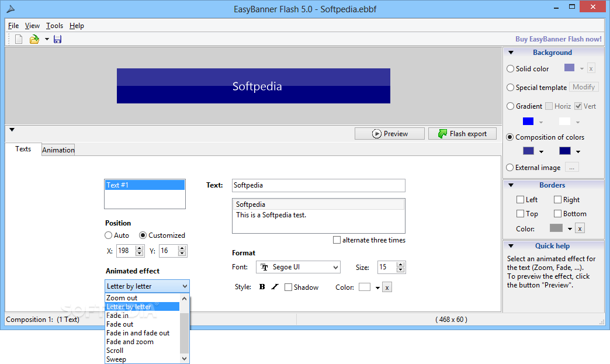
Task: Open text Color dropdown arrow
Action: point(377,288)
